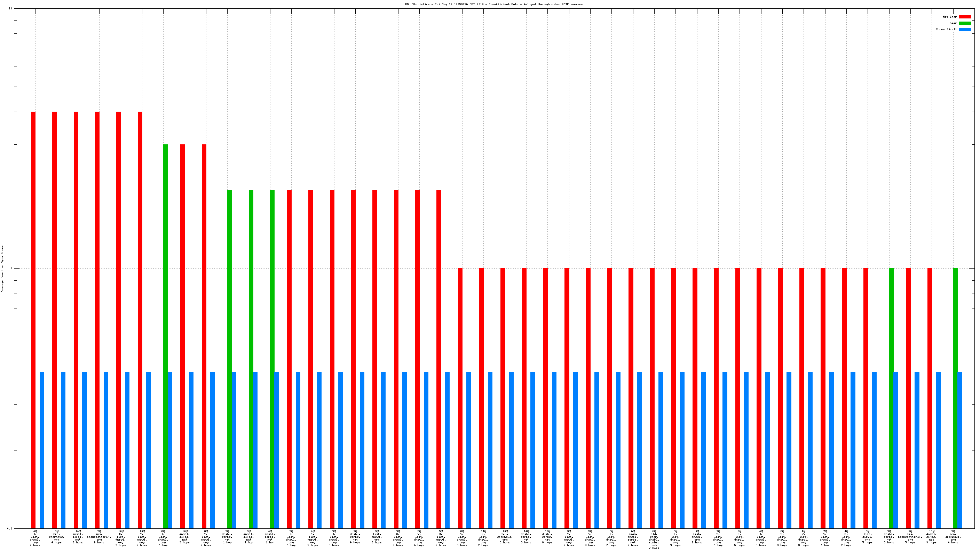Click the RBL Statistics chart title
The width and height of the screenshot is (980, 551).
[x=493, y=4]
